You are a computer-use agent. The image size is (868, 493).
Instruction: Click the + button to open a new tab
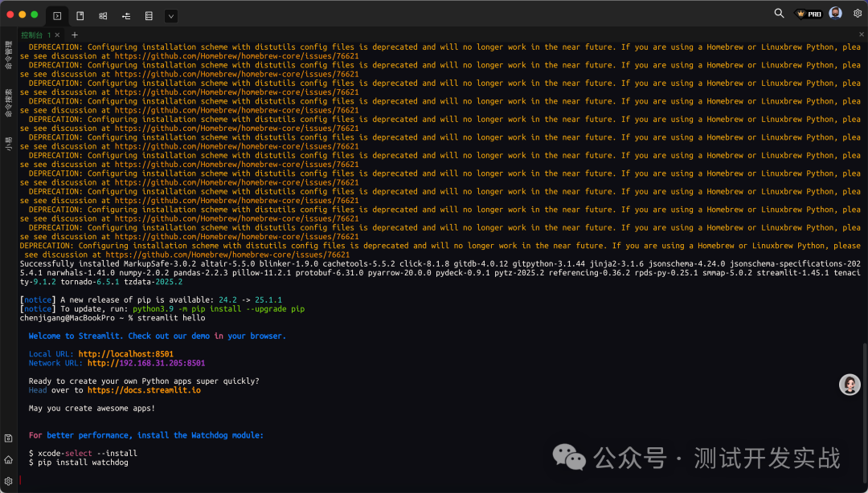coord(74,35)
